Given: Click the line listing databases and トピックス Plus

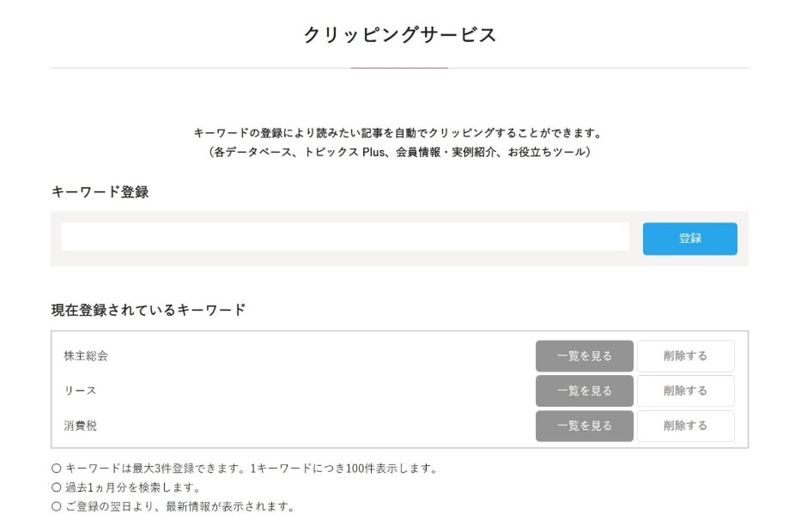Looking at the screenshot, I should pyautogui.click(x=399, y=152).
